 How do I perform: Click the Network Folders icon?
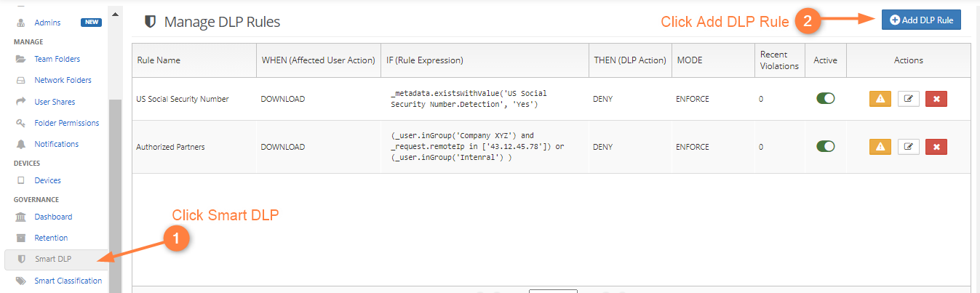tap(21, 81)
